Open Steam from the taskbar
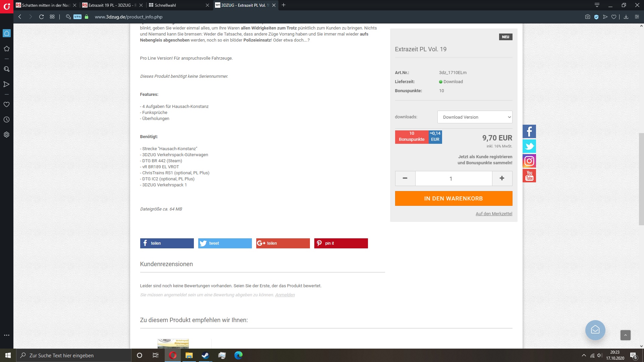The height and width of the screenshot is (362, 644). tap(205, 355)
